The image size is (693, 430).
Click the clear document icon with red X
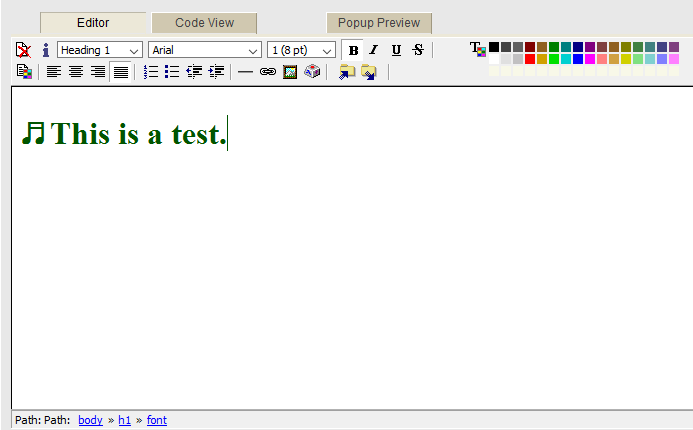tap(23, 50)
